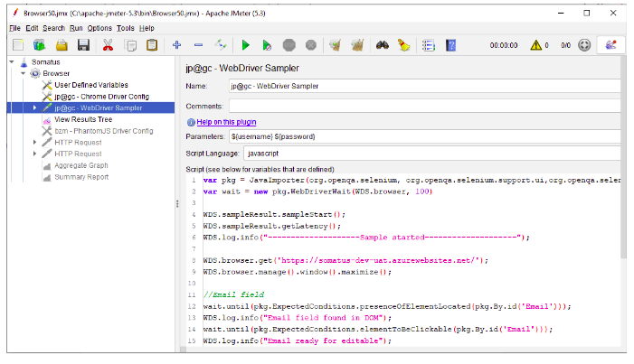634x364 pixels.
Task: Open the Options menu
Action: coord(99,28)
